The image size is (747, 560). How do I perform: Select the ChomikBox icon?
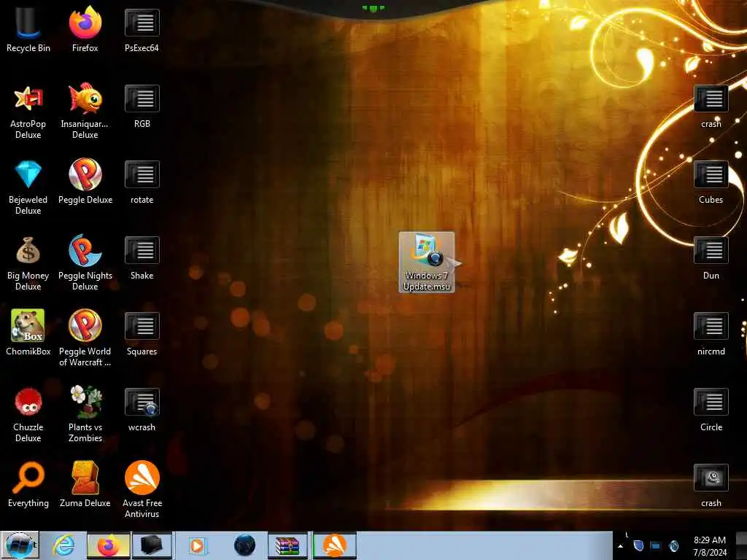click(x=28, y=332)
